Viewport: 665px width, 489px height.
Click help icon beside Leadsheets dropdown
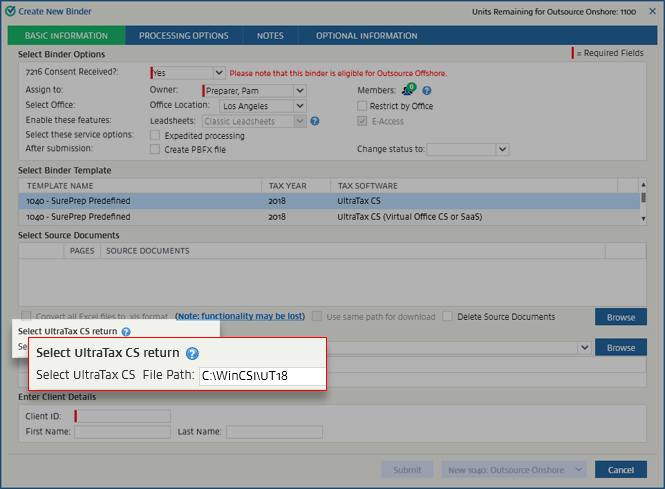click(x=314, y=121)
